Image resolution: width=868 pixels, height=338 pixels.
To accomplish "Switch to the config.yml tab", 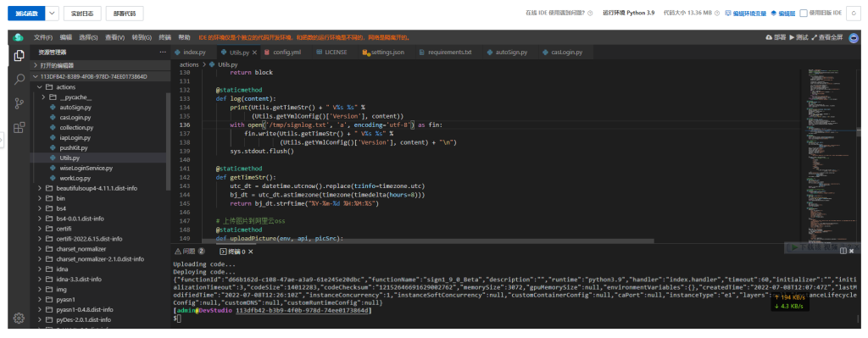I will point(283,53).
